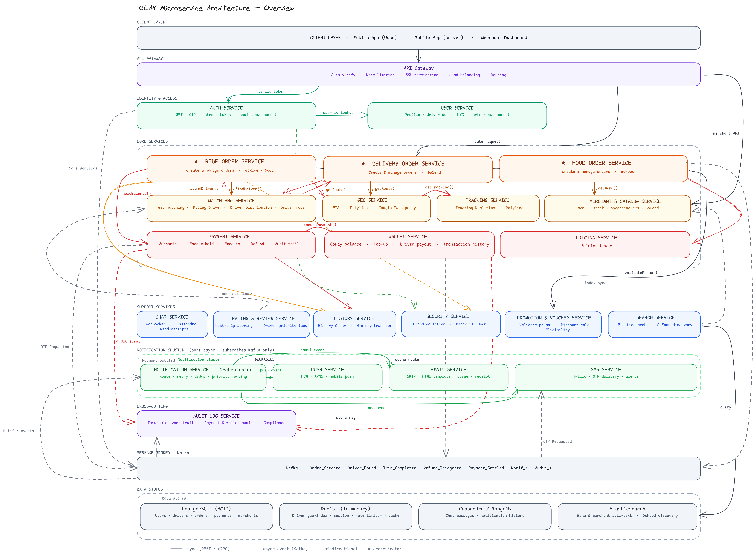Screen dimensions: 756x555
Task: Click the RATING & REVIEW SERVICE node
Action: [262, 324]
